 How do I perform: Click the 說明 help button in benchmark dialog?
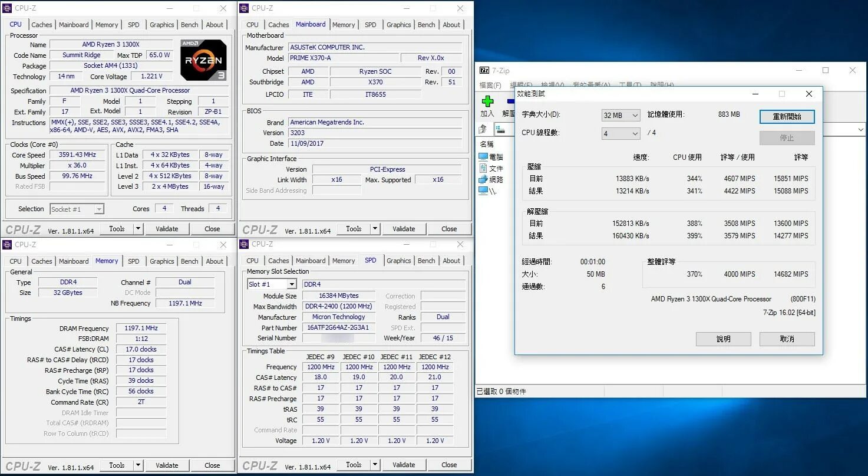[724, 339]
